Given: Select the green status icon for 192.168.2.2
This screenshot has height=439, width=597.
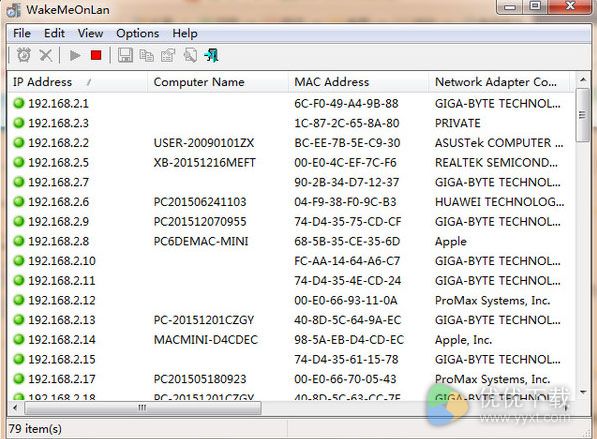Looking at the screenshot, I should [19, 143].
